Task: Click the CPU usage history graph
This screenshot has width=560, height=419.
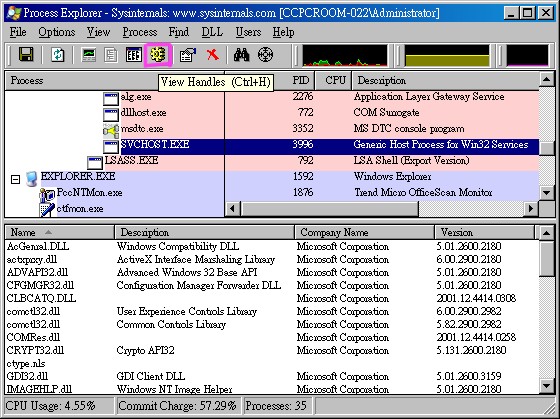Action: (345, 55)
